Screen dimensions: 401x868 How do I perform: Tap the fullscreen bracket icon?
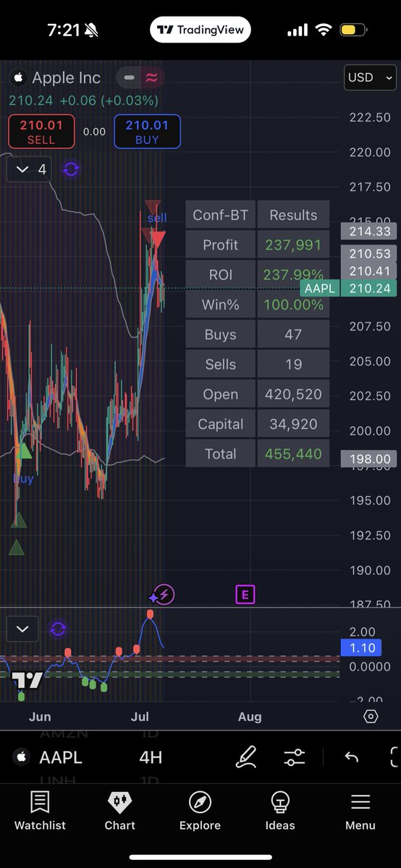click(x=394, y=757)
